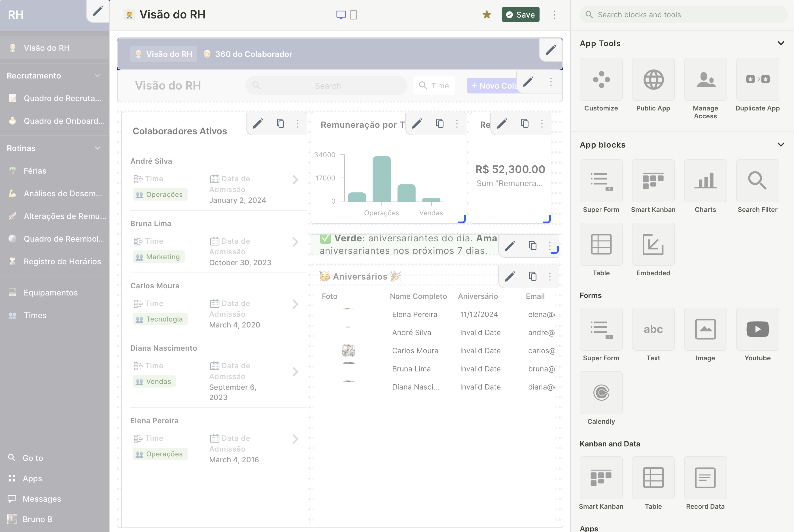Duplicate the Colaboradores Ativos block

click(x=280, y=124)
